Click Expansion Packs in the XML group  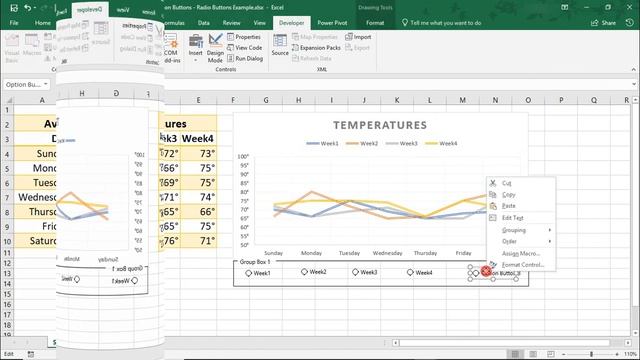[316, 48]
